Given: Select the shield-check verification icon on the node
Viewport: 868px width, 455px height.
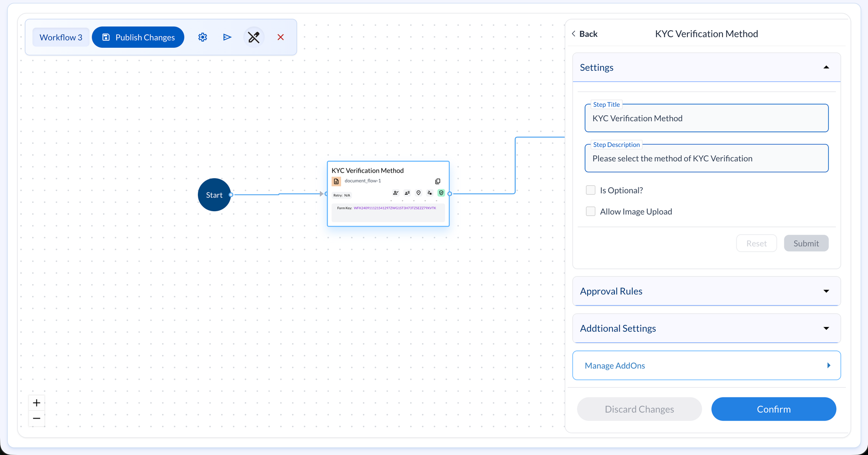Looking at the screenshot, I should pyautogui.click(x=441, y=193).
